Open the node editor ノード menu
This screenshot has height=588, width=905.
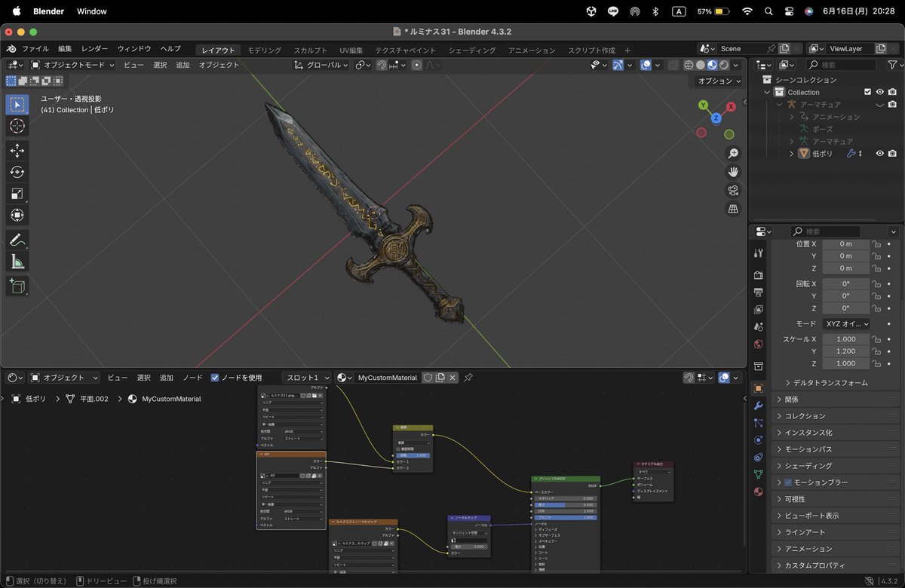(192, 378)
